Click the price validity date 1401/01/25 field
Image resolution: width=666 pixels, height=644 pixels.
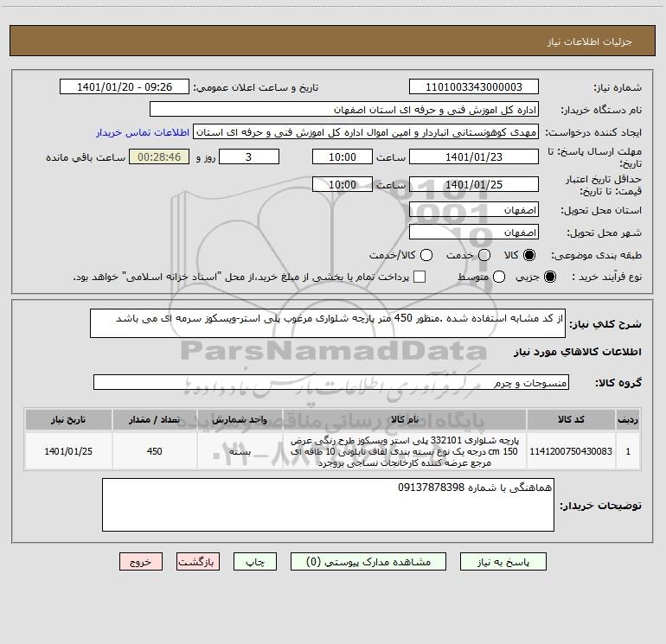[x=474, y=184]
